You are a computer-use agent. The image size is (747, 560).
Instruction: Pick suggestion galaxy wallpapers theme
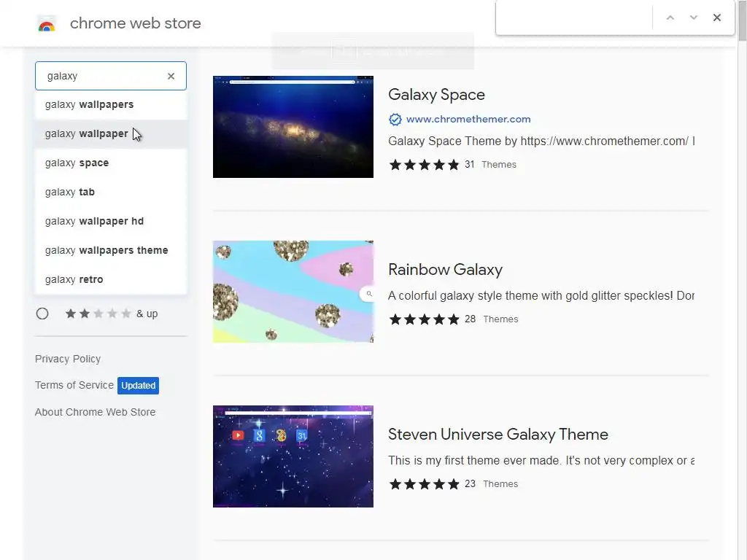111,250
